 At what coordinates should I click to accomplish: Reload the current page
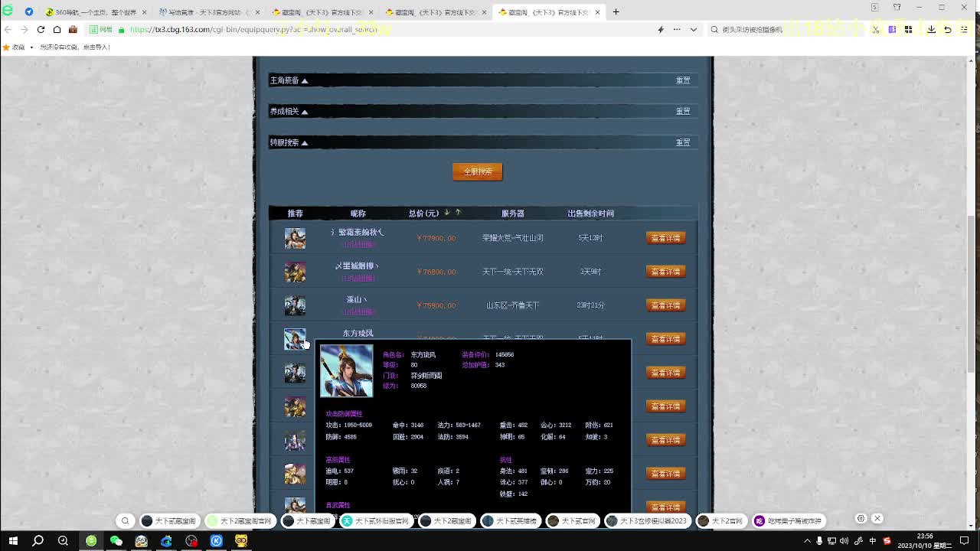pos(41,29)
